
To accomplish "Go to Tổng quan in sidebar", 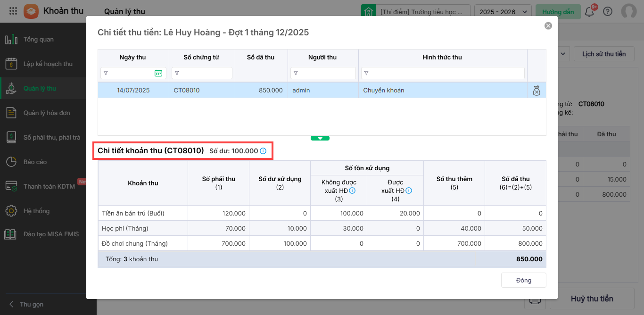I will click(39, 40).
